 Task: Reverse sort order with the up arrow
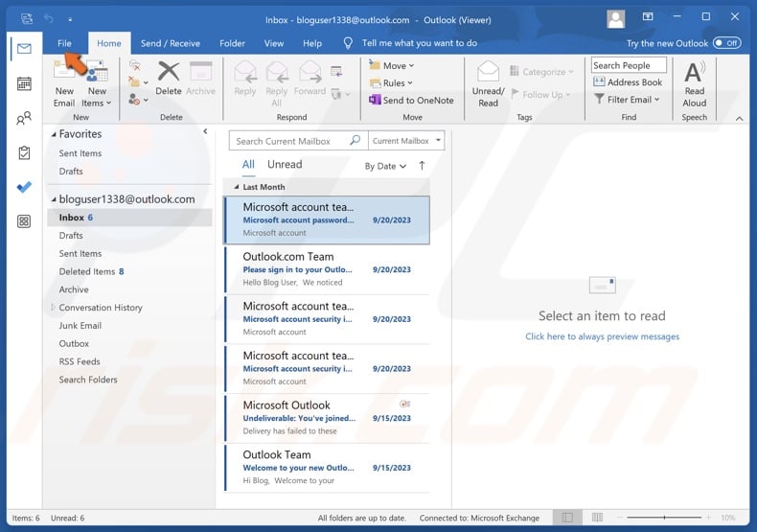[x=422, y=166]
